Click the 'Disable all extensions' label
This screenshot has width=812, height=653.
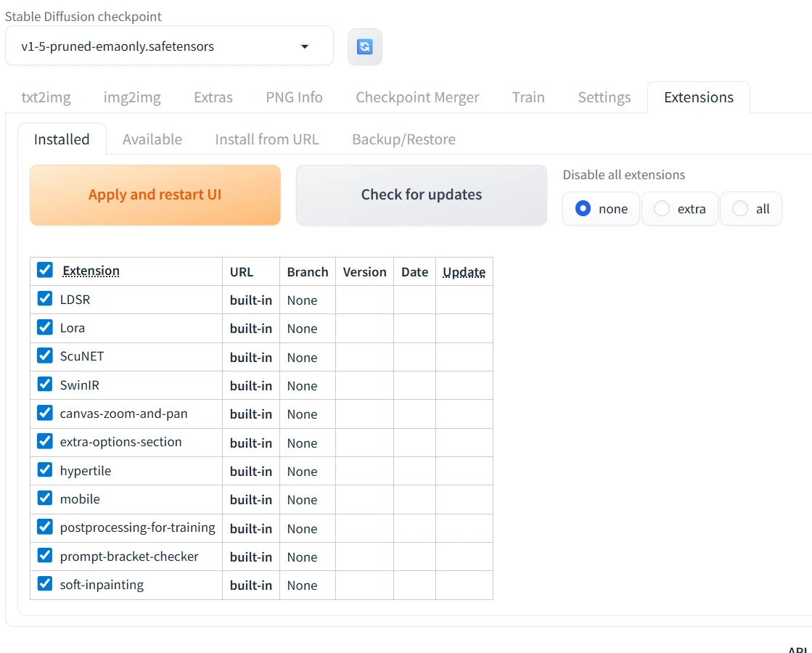pos(624,175)
